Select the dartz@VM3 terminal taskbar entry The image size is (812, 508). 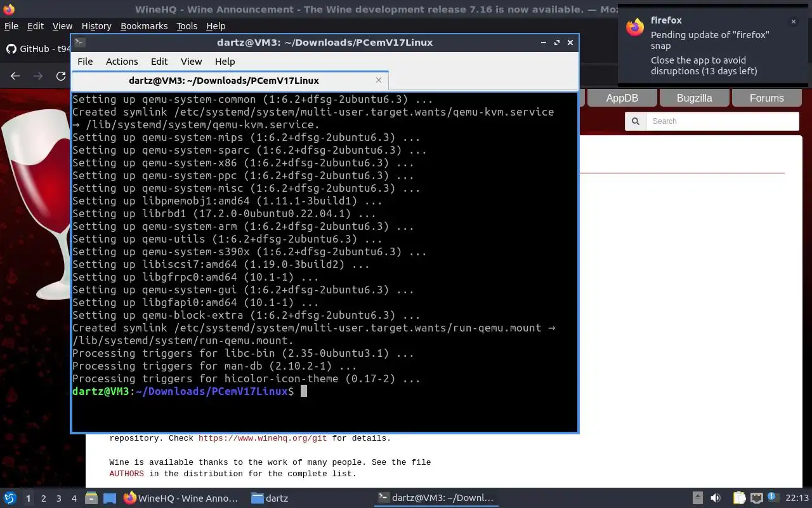point(436,498)
